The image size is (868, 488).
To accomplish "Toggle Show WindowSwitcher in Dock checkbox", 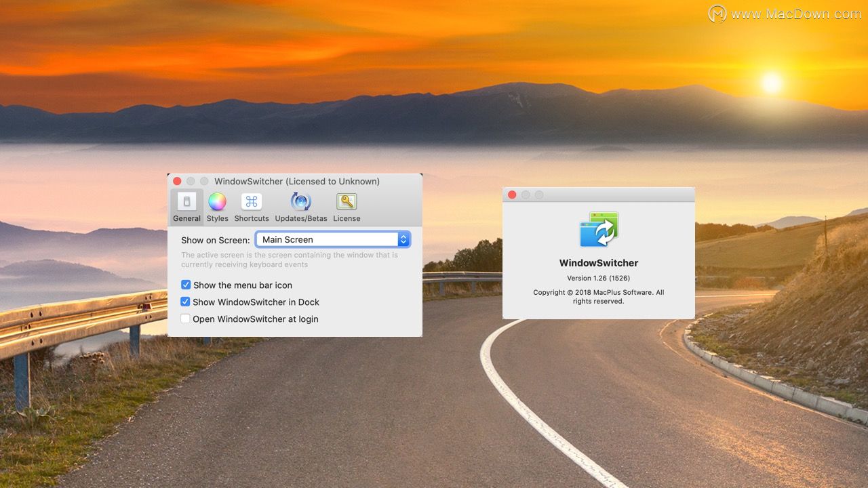I will click(185, 302).
